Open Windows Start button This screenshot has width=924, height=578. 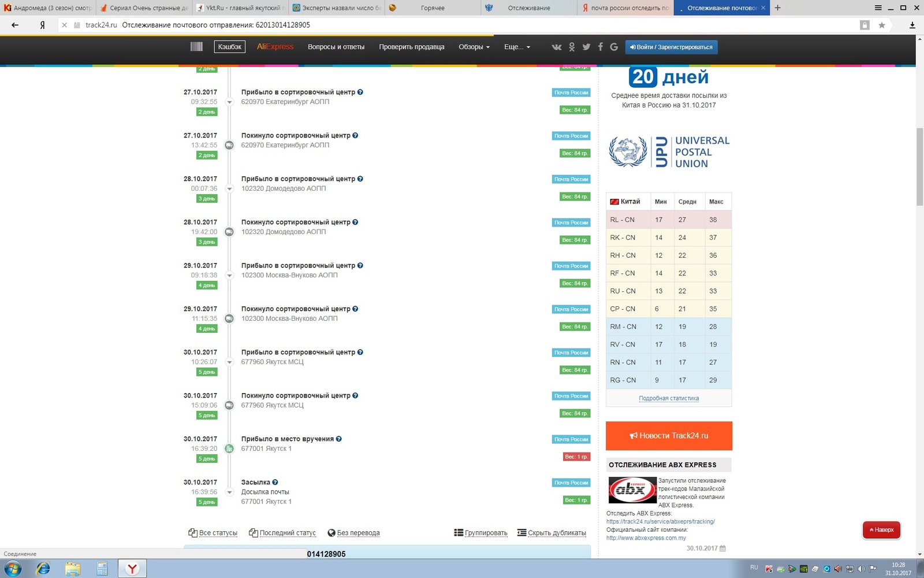pyautogui.click(x=12, y=569)
